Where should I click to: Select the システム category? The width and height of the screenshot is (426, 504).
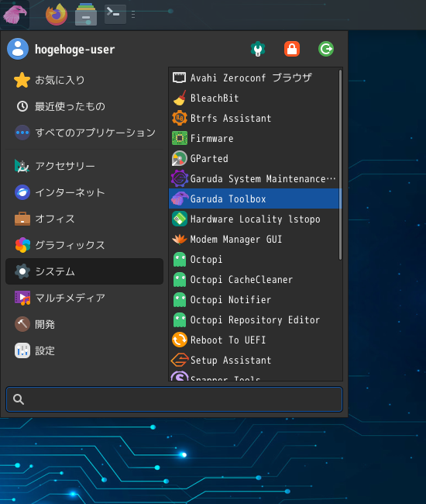84,271
